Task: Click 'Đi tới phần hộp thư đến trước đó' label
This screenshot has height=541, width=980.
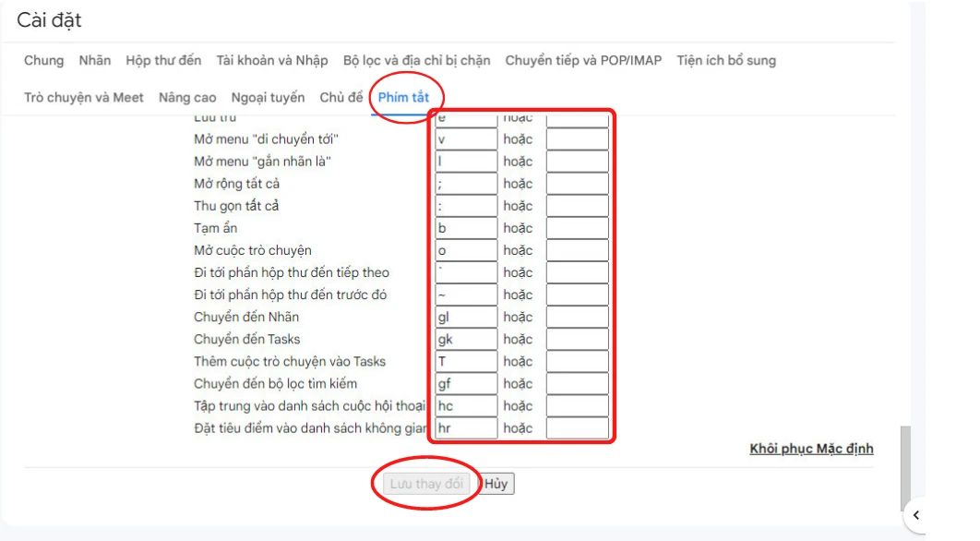Action: tap(291, 295)
